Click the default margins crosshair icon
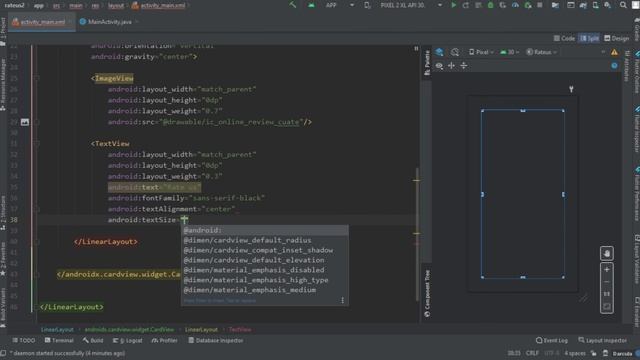 click(x=451, y=66)
